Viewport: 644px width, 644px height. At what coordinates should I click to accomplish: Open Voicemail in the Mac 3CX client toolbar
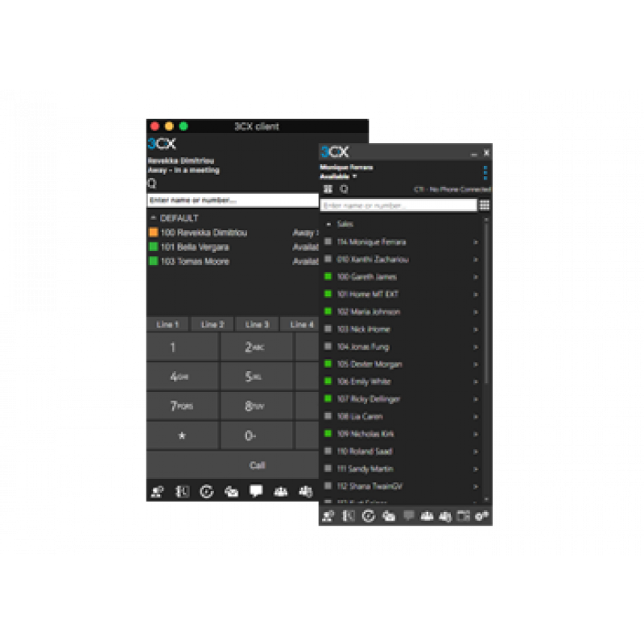click(231, 491)
